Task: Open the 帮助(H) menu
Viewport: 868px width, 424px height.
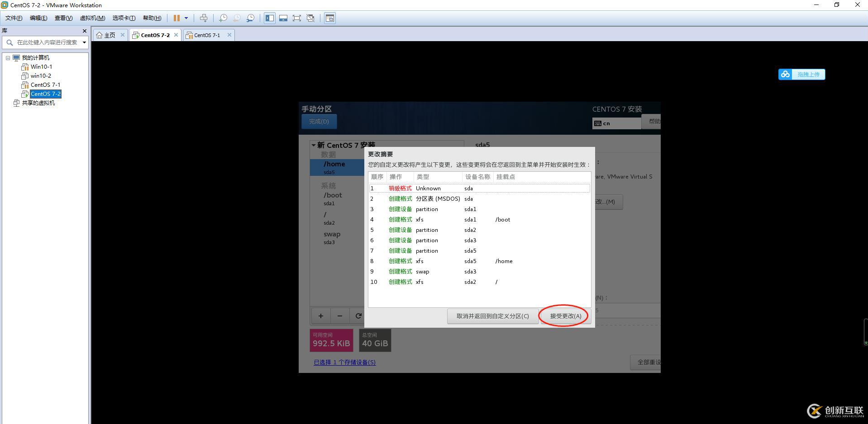Action: [x=152, y=18]
